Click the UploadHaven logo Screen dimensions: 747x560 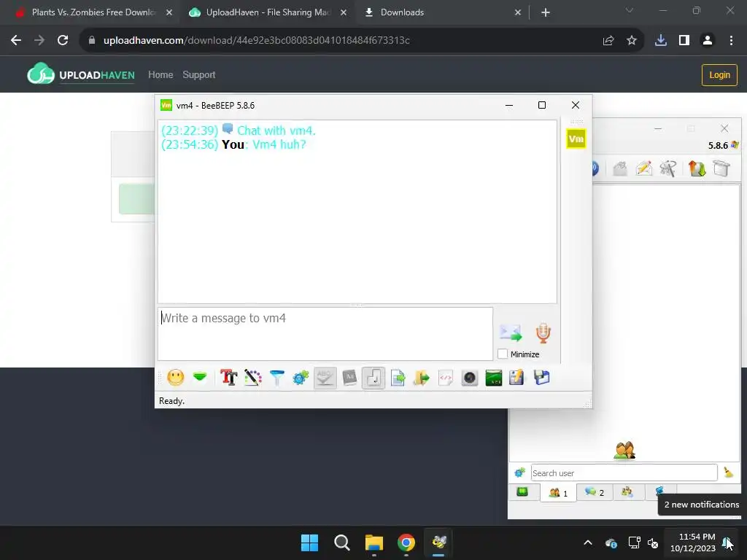[x=81, y=74]
